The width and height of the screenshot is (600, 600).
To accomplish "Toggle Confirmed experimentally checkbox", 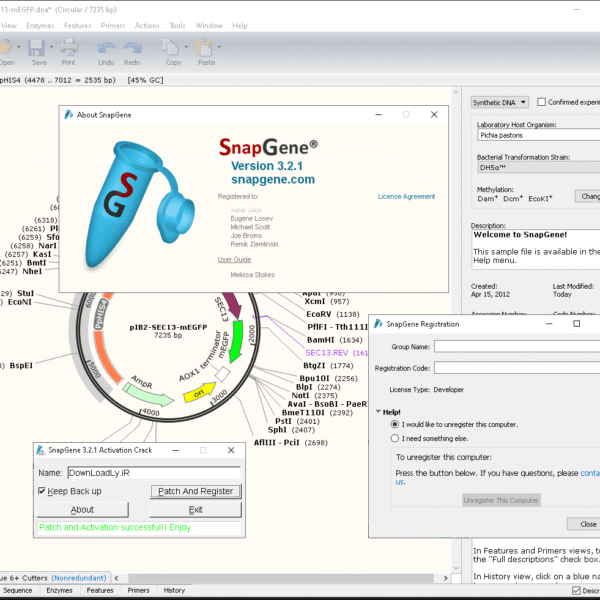I will coord(541,102).
